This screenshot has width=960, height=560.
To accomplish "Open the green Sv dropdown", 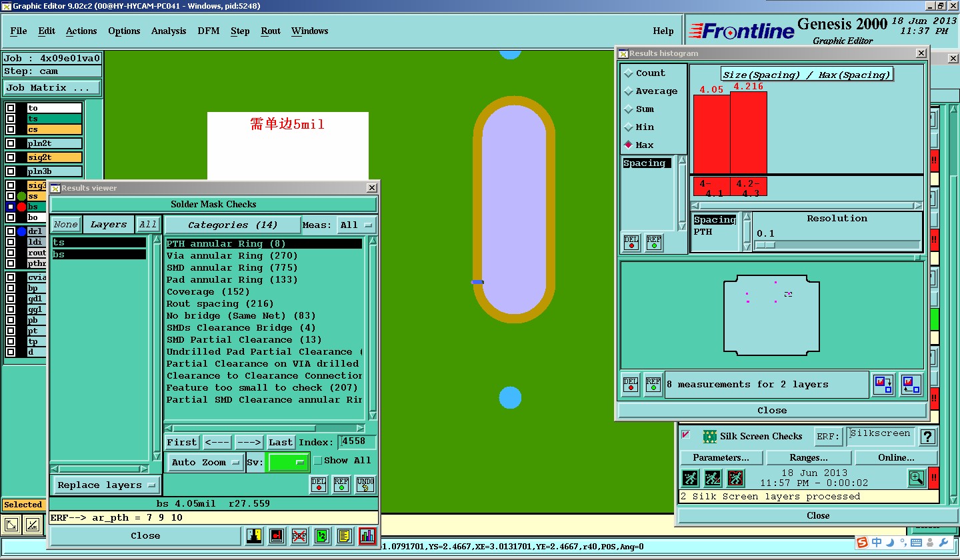I will click(288, 462).
